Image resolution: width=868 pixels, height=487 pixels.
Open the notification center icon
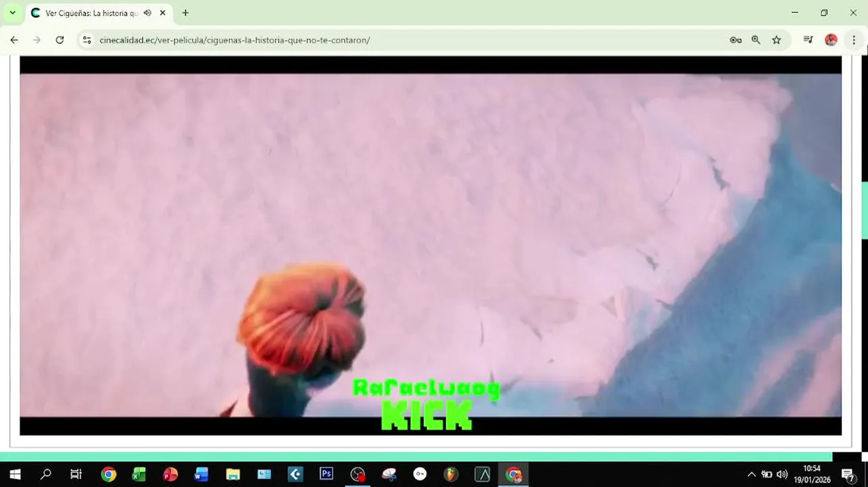[x=848, y=474]
